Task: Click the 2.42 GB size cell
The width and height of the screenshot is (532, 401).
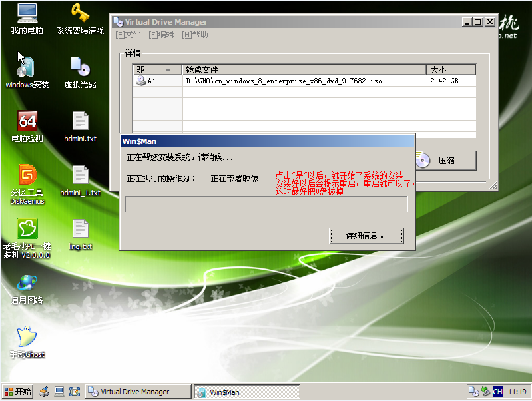Action: coord(444,81)
